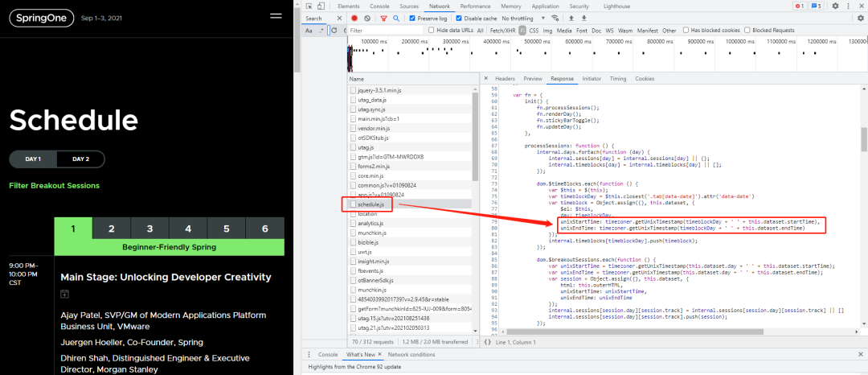Open the No throttling dropdown
Image resolution: width=868 pixels, height=375 pixels.
[523, 19]
